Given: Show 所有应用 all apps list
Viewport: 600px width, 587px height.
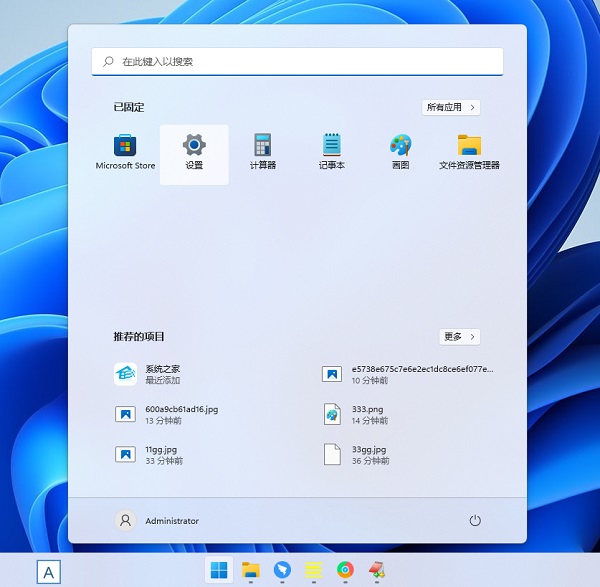Looking at the screenshot, I should (x=451, y=107).
